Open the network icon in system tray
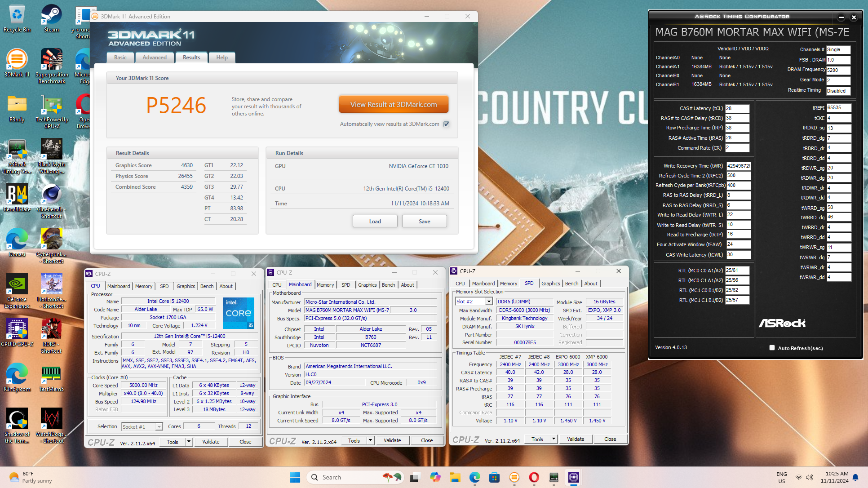The width and height of the screenshot is (868, 488). click(799, 477)
